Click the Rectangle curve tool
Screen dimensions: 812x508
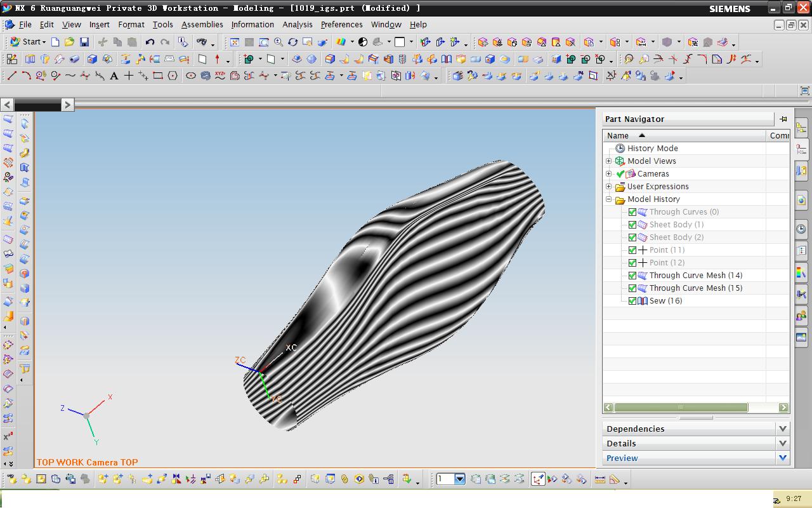pos(157,76)
